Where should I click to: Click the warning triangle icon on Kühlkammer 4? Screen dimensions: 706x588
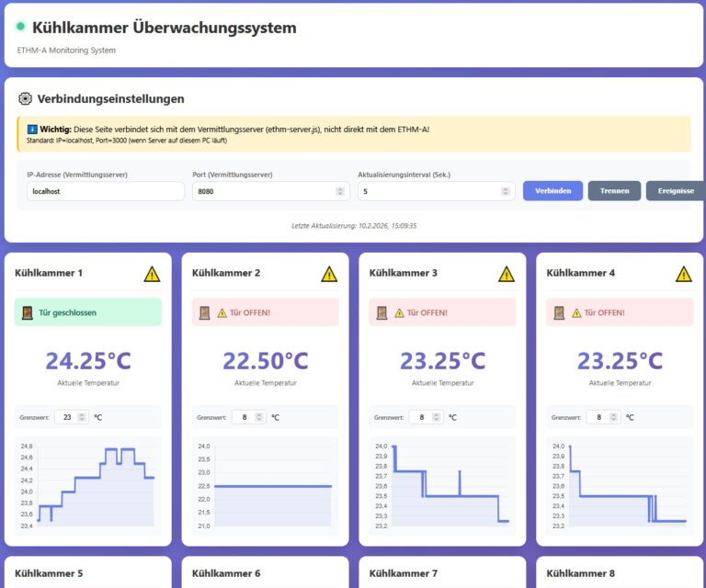(683, 274)
